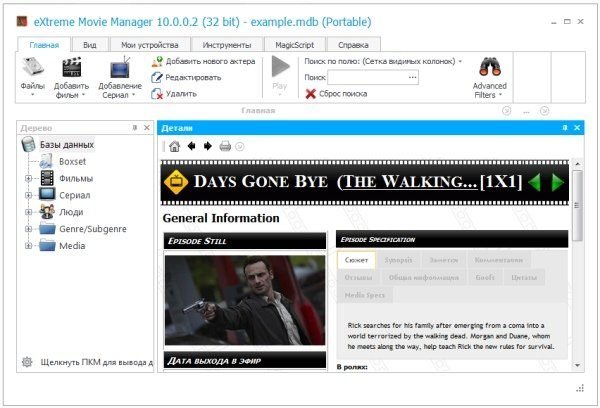Pin the Дерево panel with pushpin
The image size is (600, 408).
pos(134,128)
